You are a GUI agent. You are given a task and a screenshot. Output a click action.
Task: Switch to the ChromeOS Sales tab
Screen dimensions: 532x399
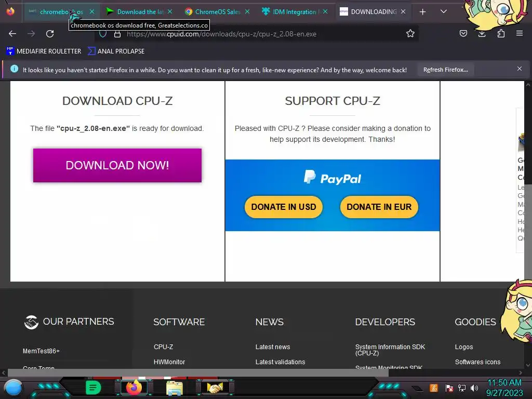coord(217,11)
